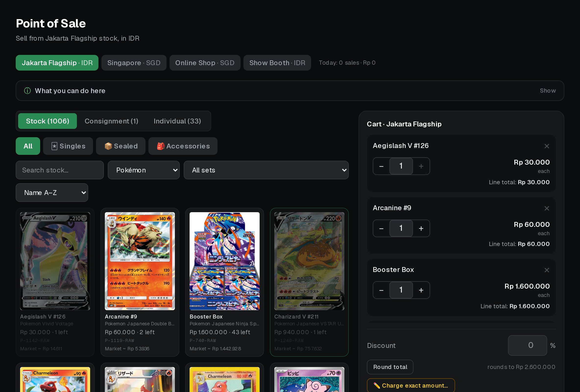Image resolution: width=580 pixels, height=392 pixels.
Task: Click Rp 60.000 · 2 left stock text
Action: [130, 332]
